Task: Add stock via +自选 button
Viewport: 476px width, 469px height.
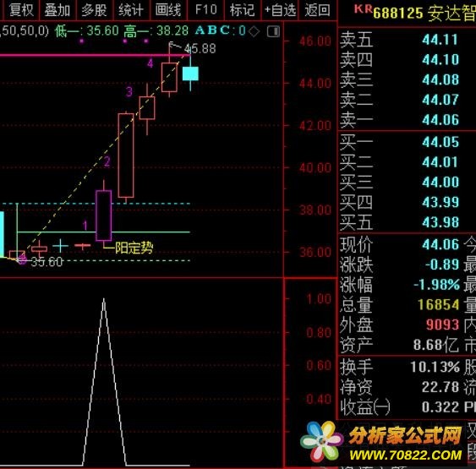Action: click(x=280, y=10)
